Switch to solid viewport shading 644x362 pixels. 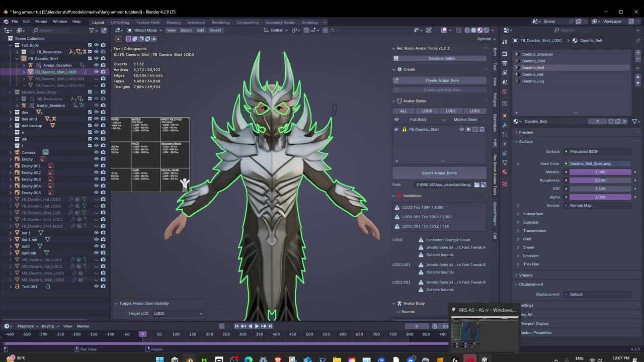point(473,30)
